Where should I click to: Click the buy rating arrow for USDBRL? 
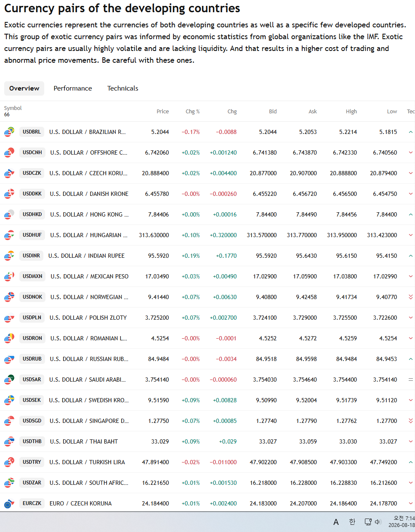pos(411,132)
